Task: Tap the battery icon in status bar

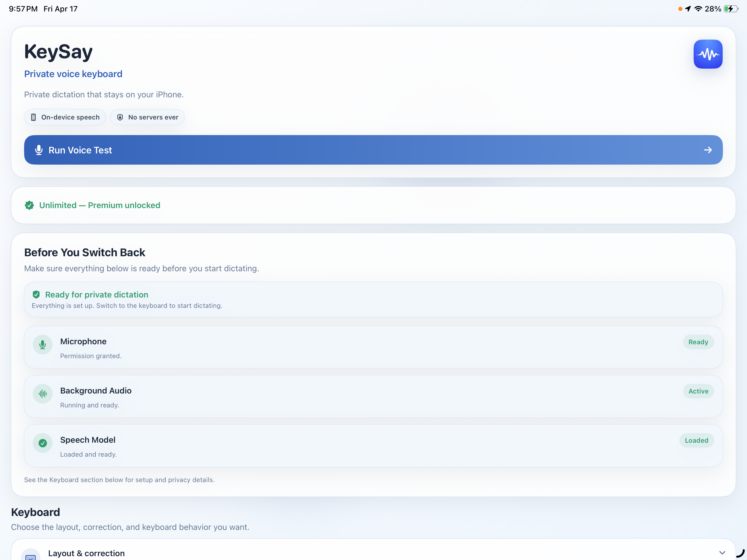Action: click(x=731, y=9)
